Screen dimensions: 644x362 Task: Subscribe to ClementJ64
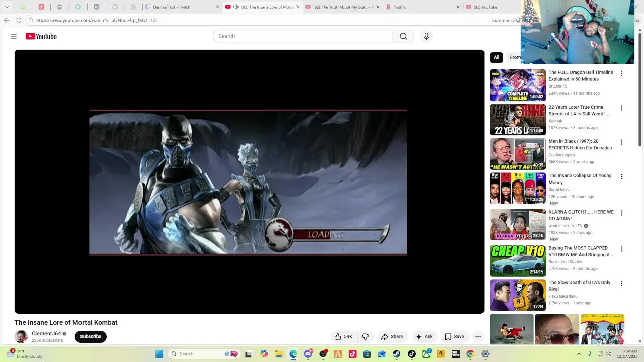tap(91, 337)
